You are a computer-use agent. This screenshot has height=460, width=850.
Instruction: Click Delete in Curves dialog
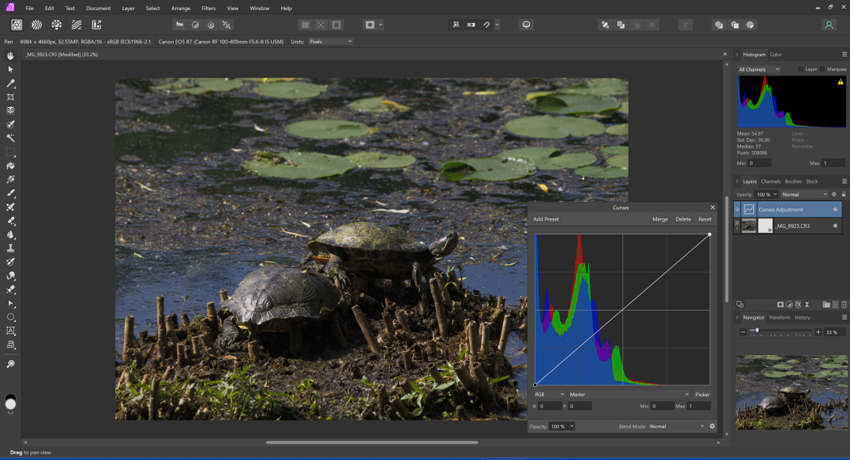[x=683, y=219]
